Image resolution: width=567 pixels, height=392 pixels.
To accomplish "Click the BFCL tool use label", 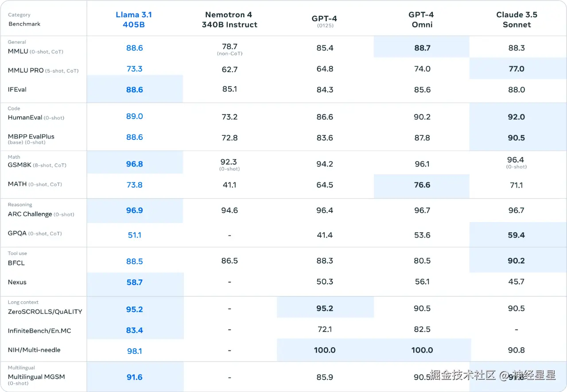I will point(16,263).
